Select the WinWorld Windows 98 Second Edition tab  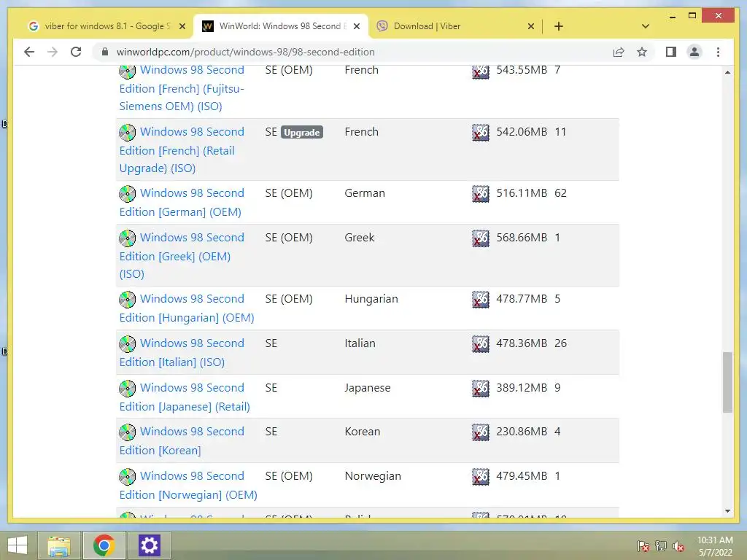click(x=280, y=26)
